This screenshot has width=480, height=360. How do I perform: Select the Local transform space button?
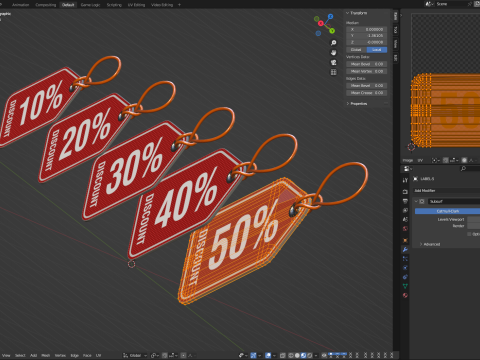tap(377, 50)
